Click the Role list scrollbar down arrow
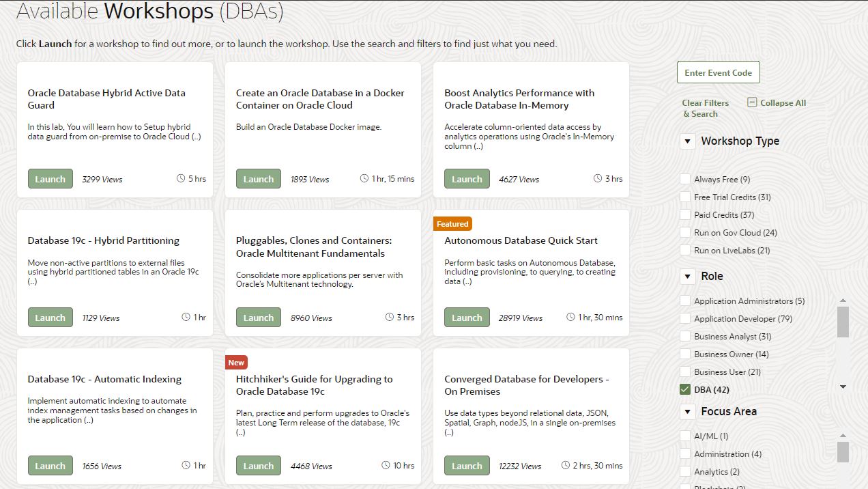 [843, 387]
